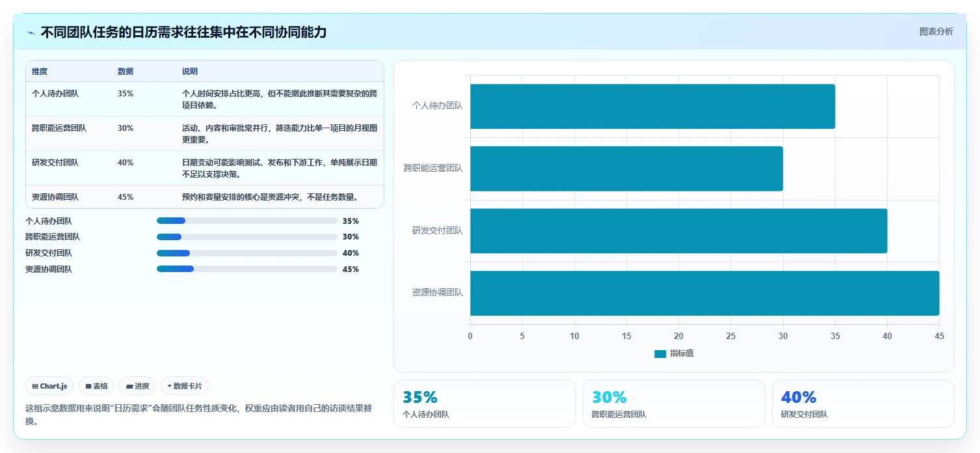Click 跨职能运营团队 cell in the table
This screenshot has height=453, width=980.
59,128
